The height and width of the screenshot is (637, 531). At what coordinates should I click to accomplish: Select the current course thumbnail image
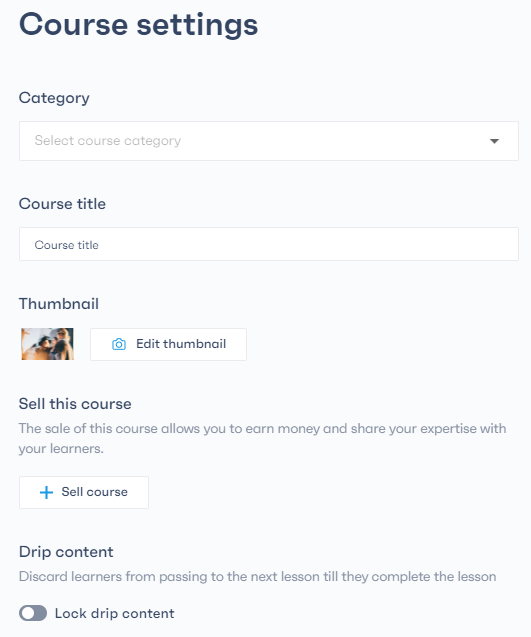[x=47, y=344]
